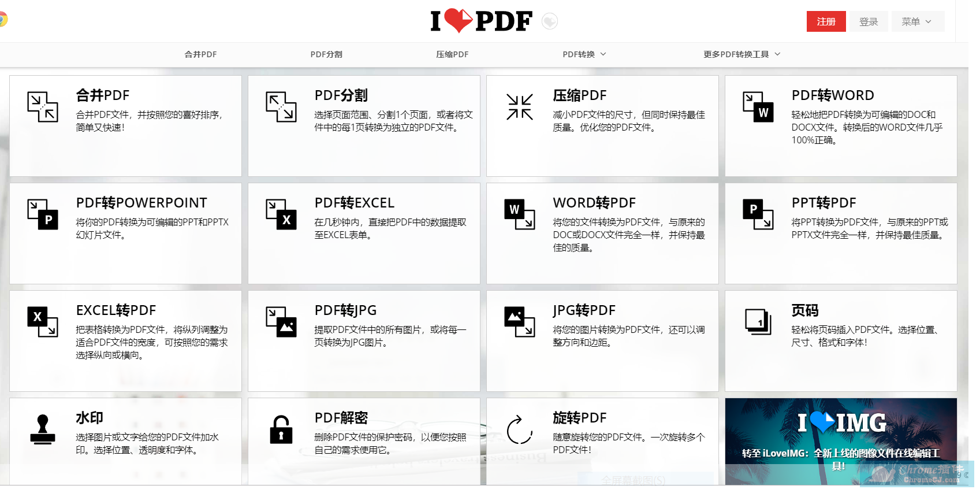Click the 合并PDF merge icon
This screenshot has height=493, width=980.
[43, 107]
